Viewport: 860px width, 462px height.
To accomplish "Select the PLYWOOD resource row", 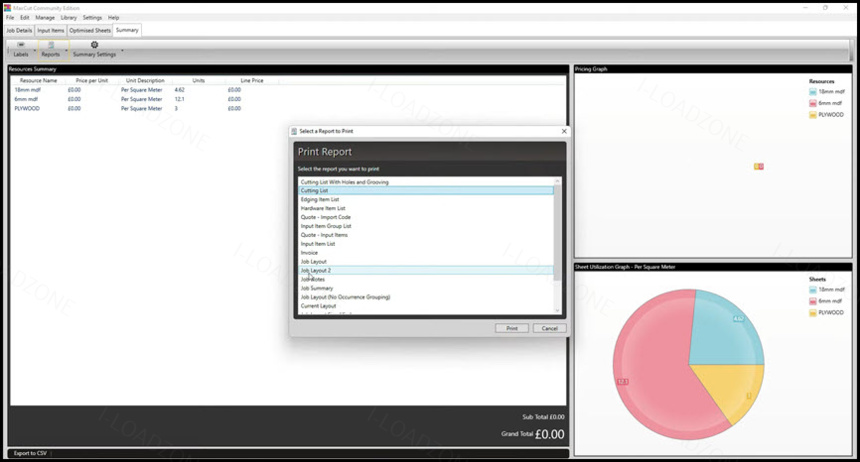I will coord(288,108).
